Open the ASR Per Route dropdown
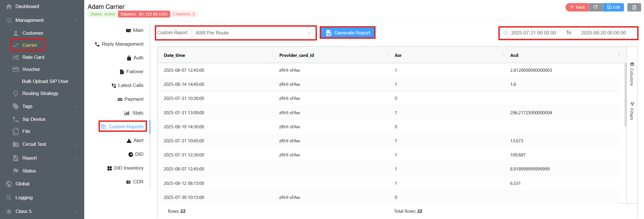Viewport: 644px width, 219px height. pyautogui.click(x=254, y=33)
